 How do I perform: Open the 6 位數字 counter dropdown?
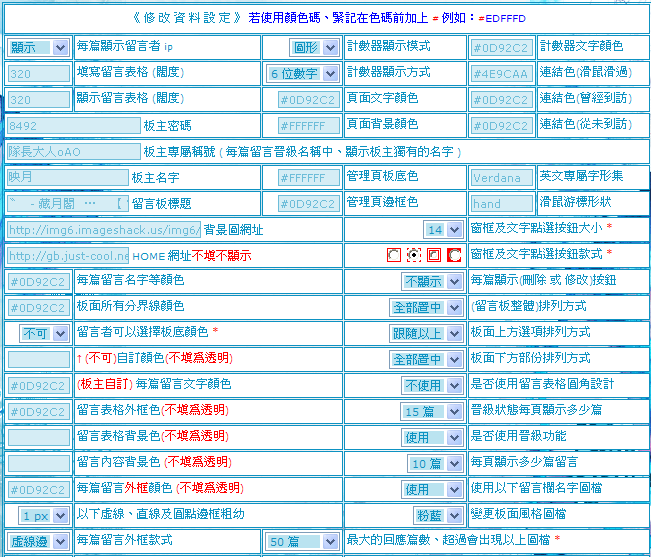302,73
